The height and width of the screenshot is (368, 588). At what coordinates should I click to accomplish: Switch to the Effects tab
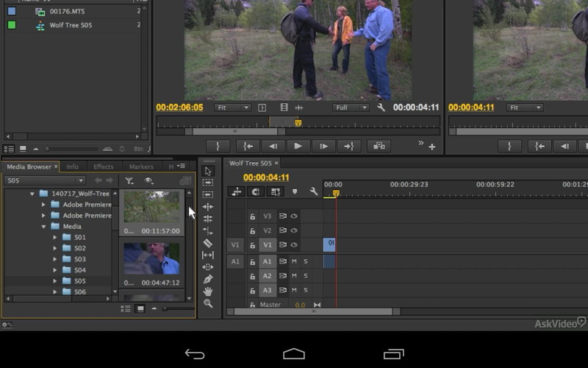103,167
